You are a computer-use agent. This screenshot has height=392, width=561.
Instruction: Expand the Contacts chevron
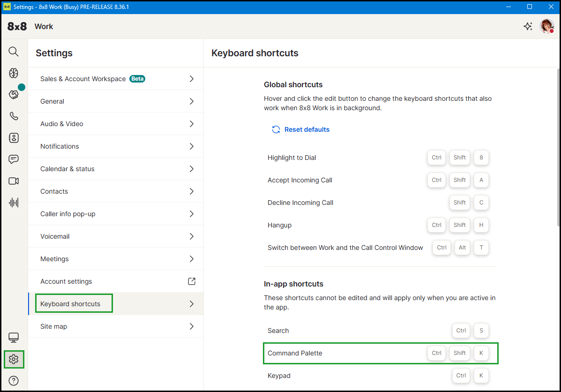tap(192, 191)
